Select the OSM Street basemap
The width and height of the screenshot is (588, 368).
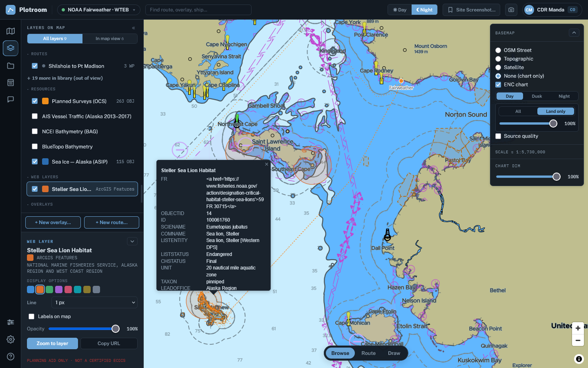point(498,50)
